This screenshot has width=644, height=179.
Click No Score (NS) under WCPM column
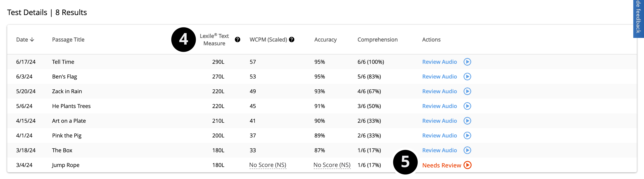tap(267, 165)
